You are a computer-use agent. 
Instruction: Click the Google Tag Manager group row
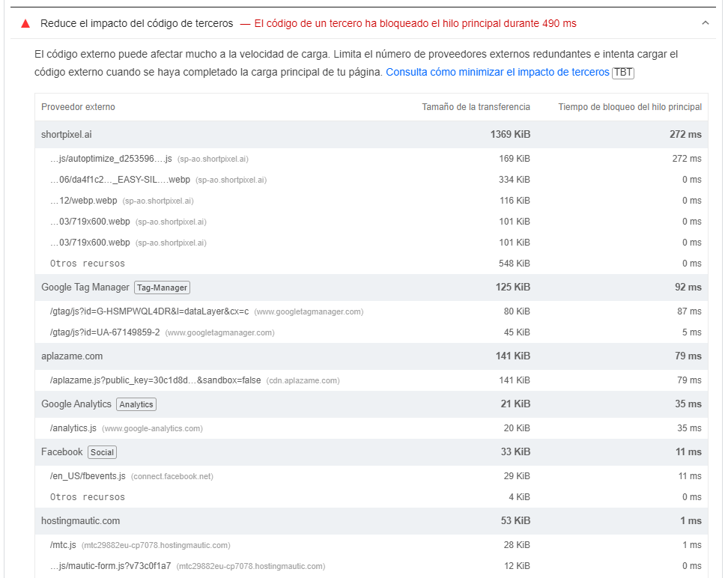(371, 288)
